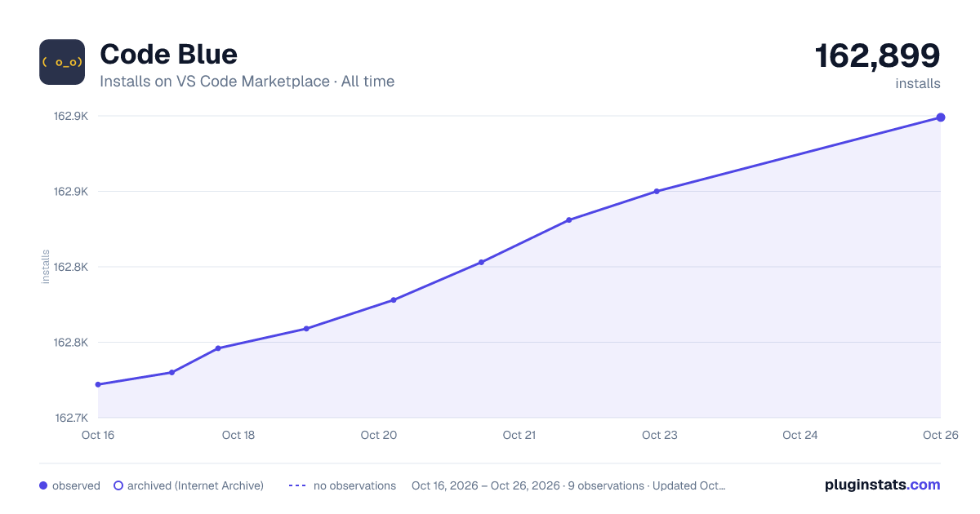The height and width of the screenshot is (514, 980).
Task: Click the Oct 21 x-axis label
Action: pyautogui.click(x=519, y=435)
